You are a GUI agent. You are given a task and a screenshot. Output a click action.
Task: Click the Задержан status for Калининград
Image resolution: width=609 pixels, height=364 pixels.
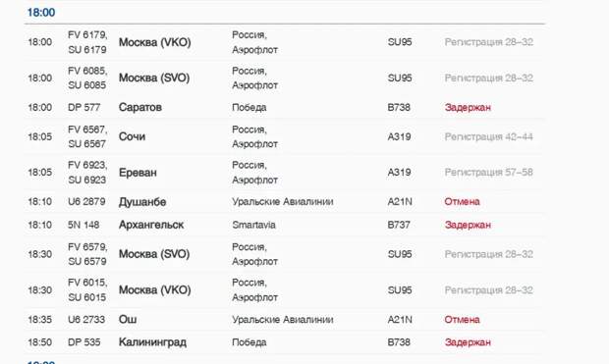click(x=468, y=342)
